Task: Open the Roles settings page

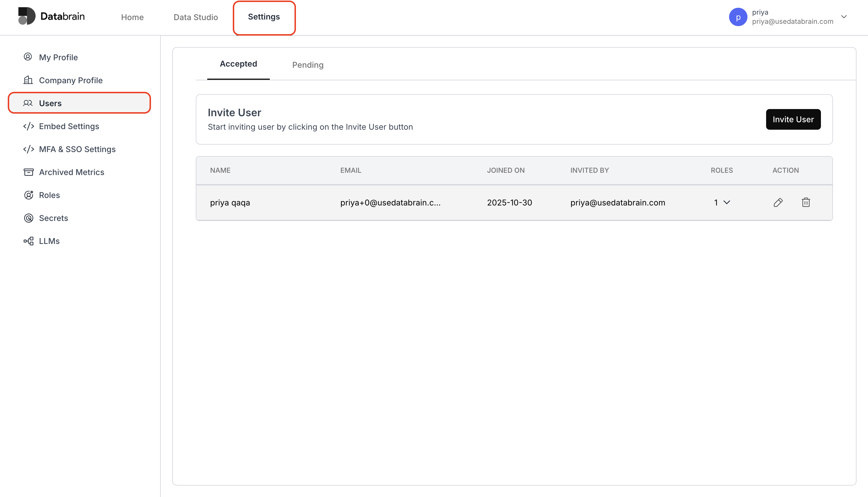Action: (x=49, y=195)
